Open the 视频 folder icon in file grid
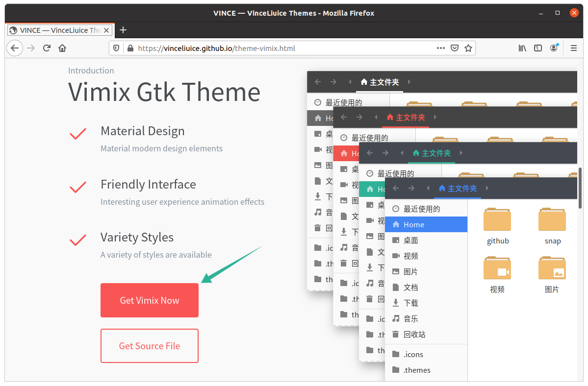The image size is (588, 386). click(497, 268)
